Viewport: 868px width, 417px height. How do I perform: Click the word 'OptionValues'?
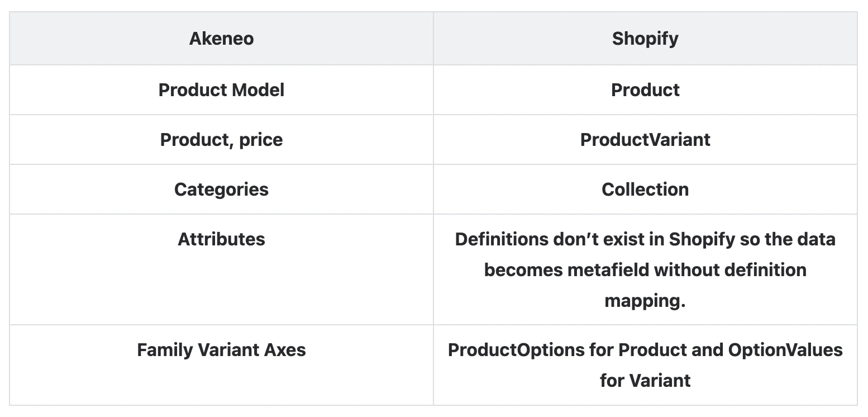point(785,350)
